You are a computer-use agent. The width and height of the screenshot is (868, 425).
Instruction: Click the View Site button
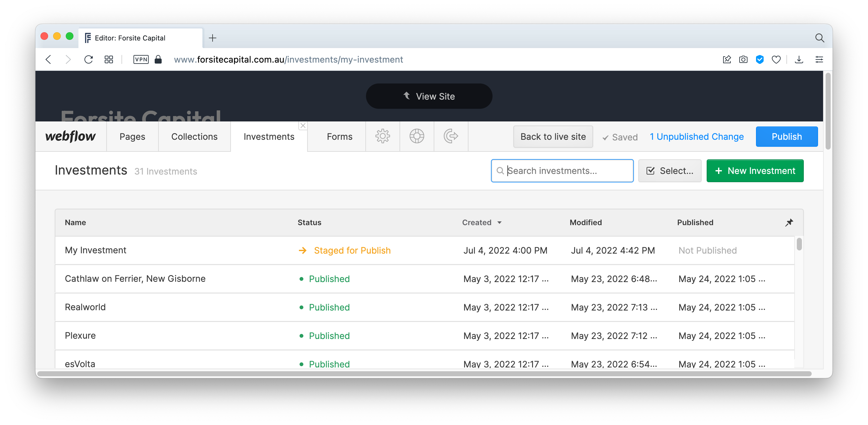429,96
